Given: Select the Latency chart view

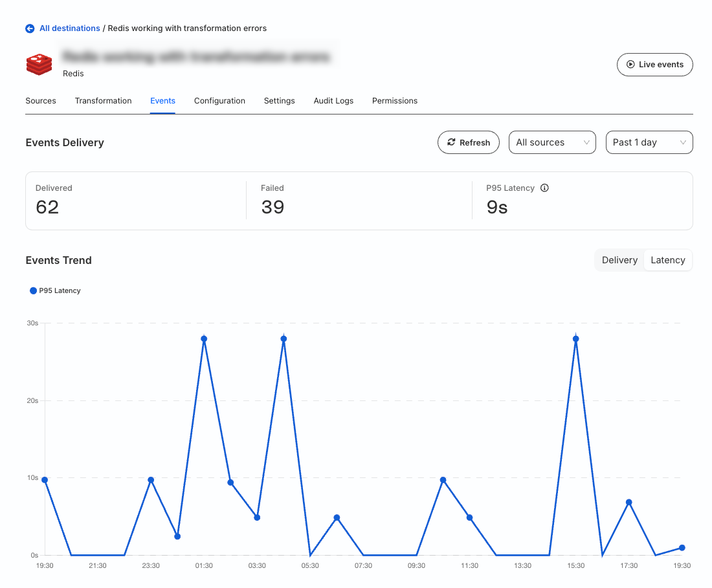Looking at the screenshot, I should point(667,260).
